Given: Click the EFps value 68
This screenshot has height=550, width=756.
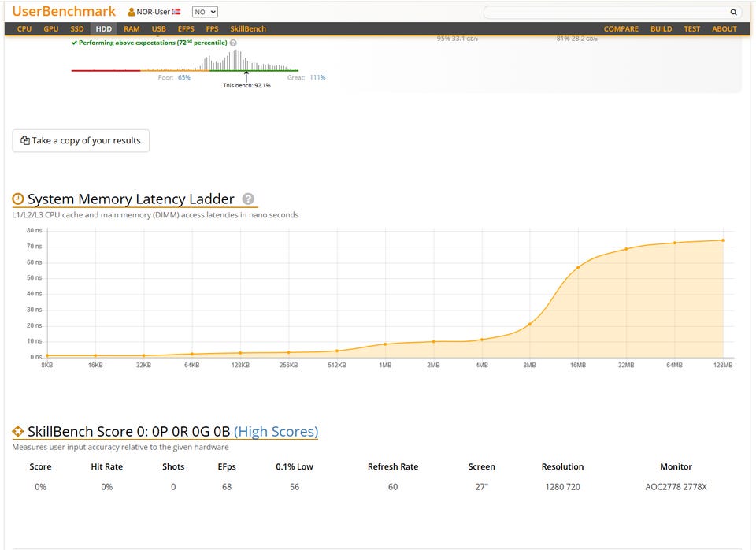Looking at the screenshot, I should click(x=227, y=487).
